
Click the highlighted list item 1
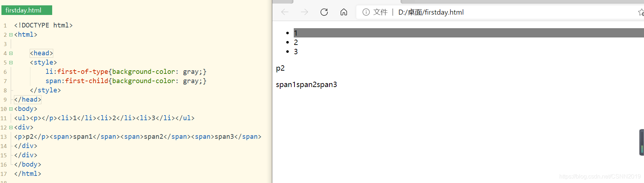[x=469, y=33]
